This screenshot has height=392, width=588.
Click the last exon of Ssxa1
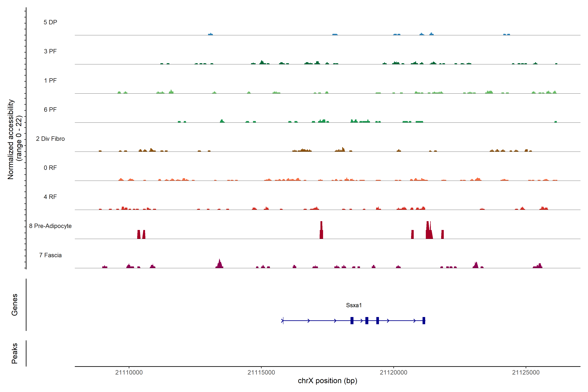click(x=424, y=320)
